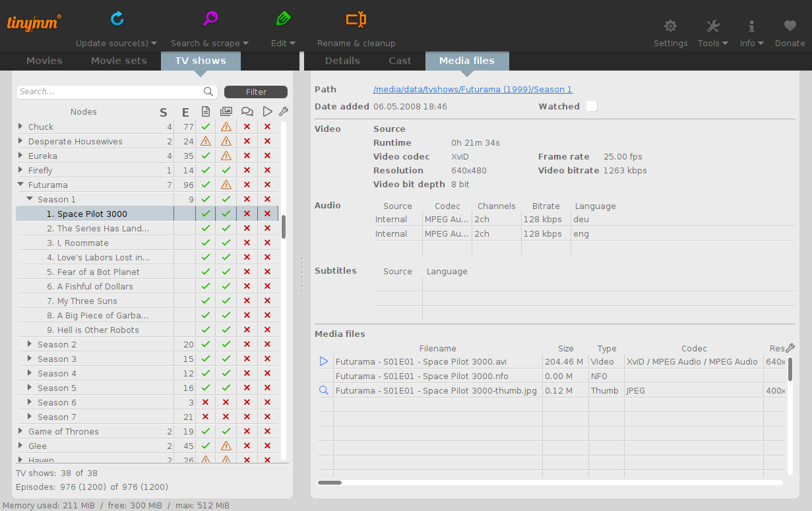Click the Filename column header

438,349
